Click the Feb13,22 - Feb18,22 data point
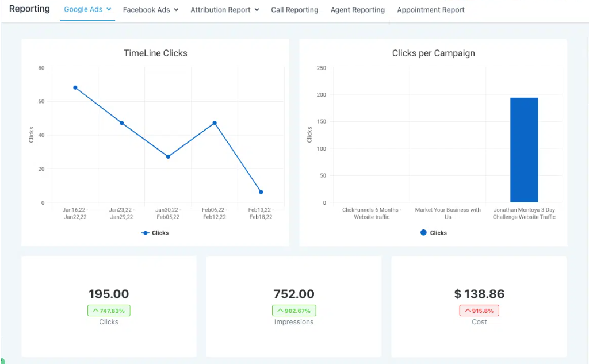589x364 pixels. (x=261, y=192)
